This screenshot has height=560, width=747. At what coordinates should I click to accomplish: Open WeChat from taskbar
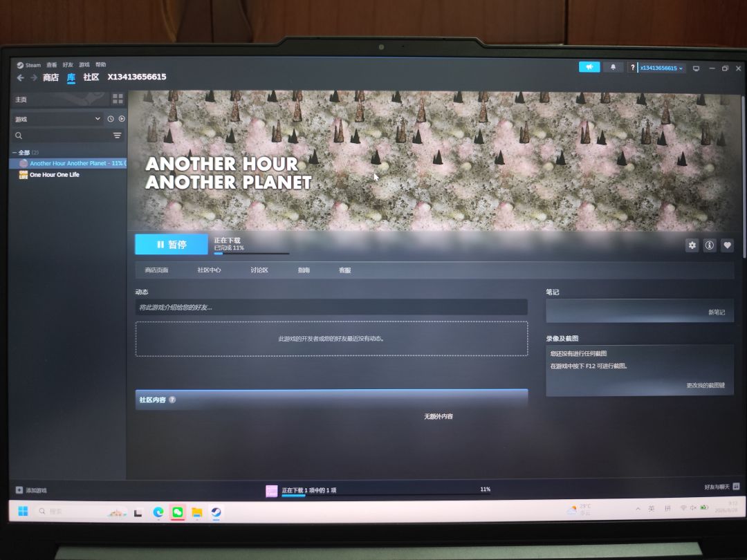(178, 512)
